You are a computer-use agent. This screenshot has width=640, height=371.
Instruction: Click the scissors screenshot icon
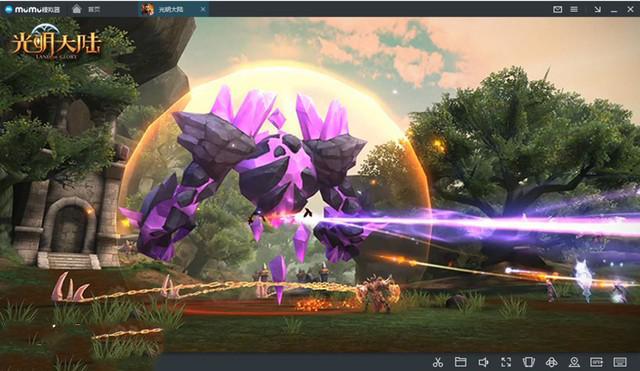coord(438,362)
